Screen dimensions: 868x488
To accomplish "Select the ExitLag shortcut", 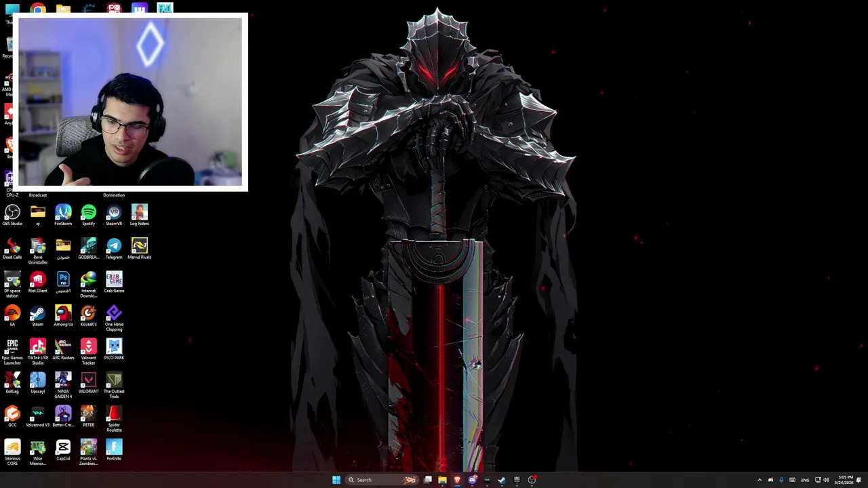I will [12, 382].
